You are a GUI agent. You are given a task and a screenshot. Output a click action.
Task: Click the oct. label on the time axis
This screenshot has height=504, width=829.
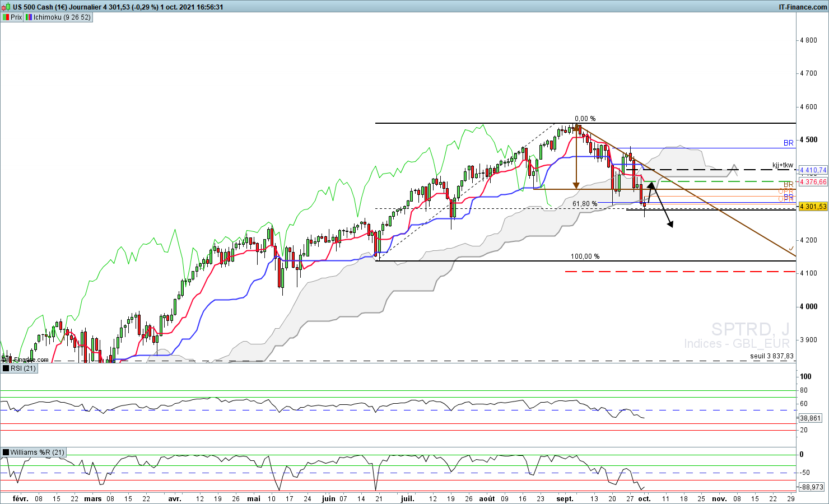pyautogui.click(x=645, y=498)
